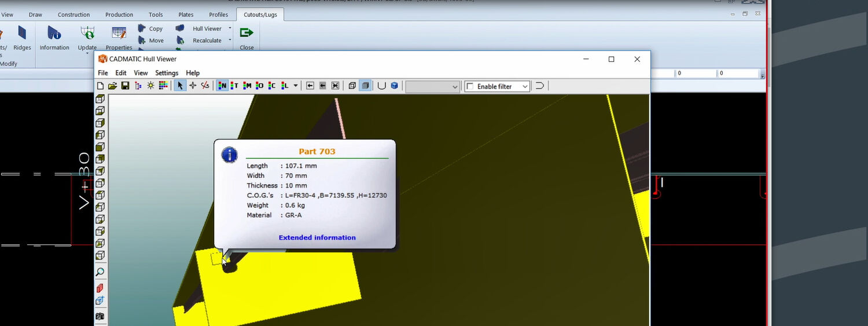
Task: Click the Part 703 balloon title
Action: click(x=317, y=152)
